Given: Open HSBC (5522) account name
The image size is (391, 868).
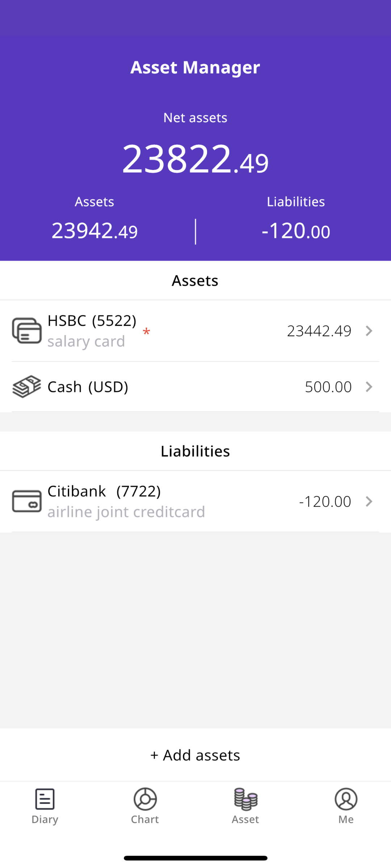Looking at the screenshot, I should pyautogui.click(x=92, y=321).
